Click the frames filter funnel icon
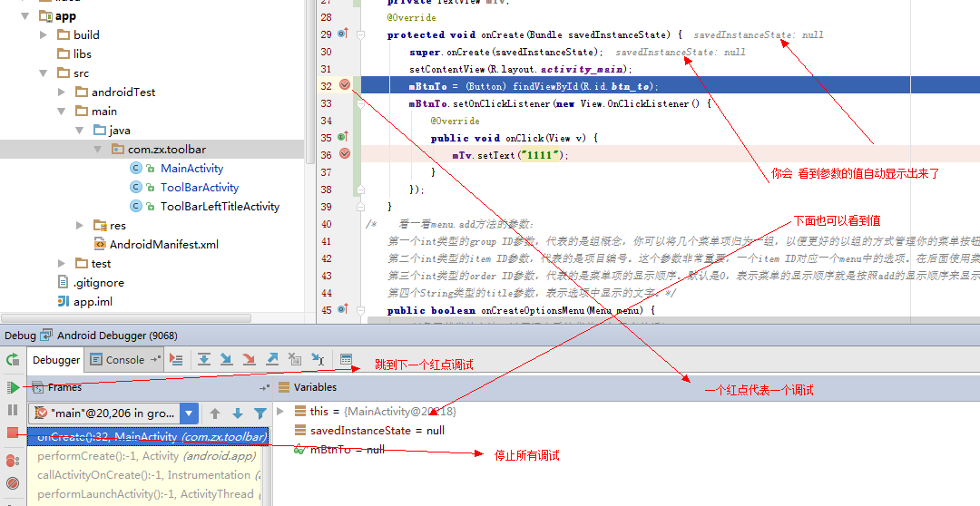Viewport: 980px width, 506px height. (260, 413)
